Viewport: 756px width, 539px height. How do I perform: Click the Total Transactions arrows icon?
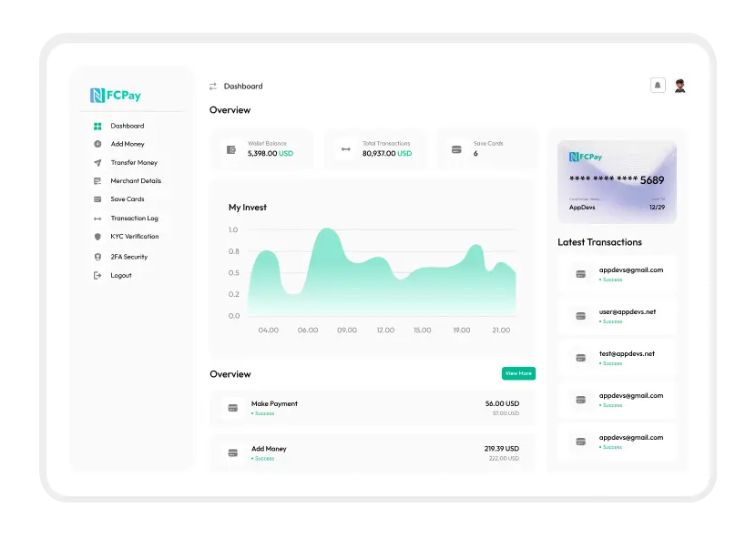click(x=345, y=149)
